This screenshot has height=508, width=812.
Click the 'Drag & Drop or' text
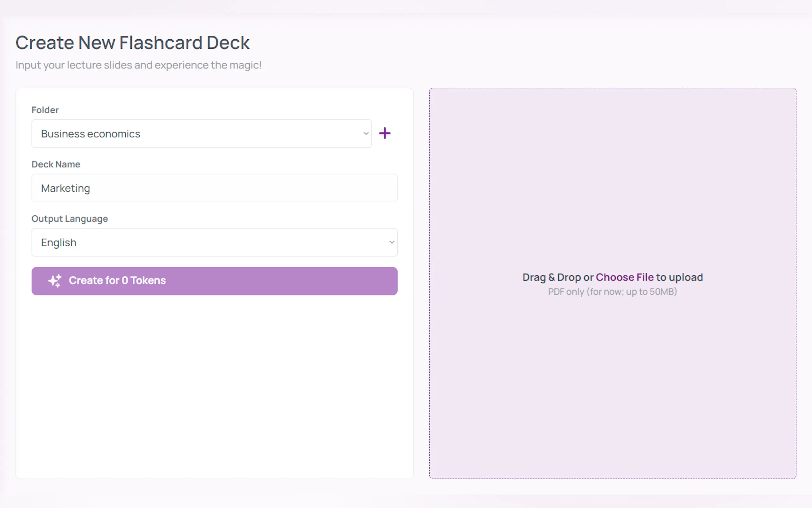click(x=558, y=277)
